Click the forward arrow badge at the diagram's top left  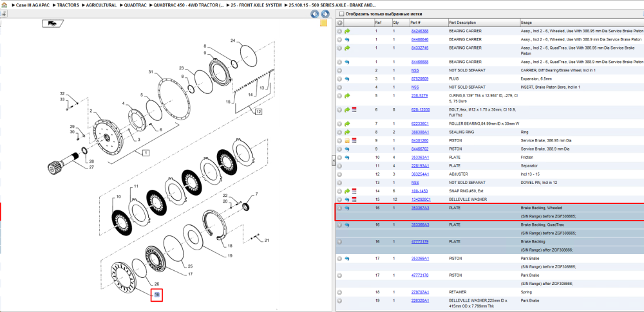(53, 23)
